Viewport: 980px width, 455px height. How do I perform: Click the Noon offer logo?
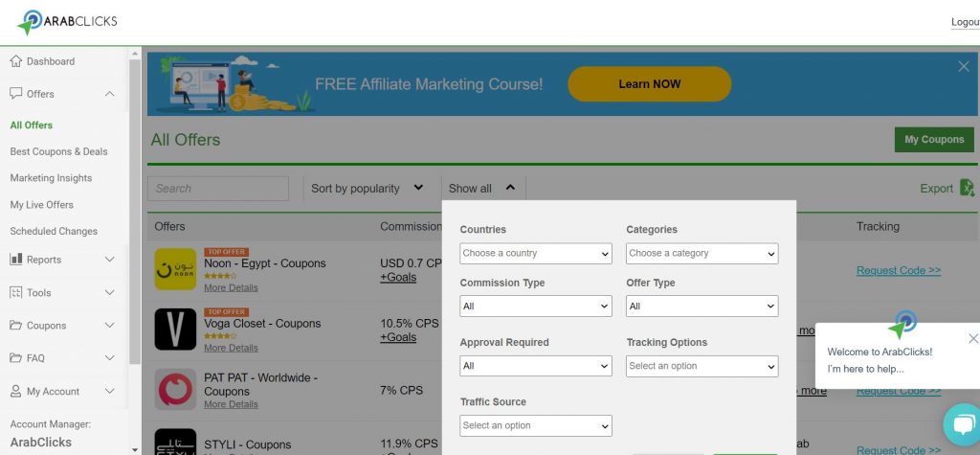click(175, 269)
